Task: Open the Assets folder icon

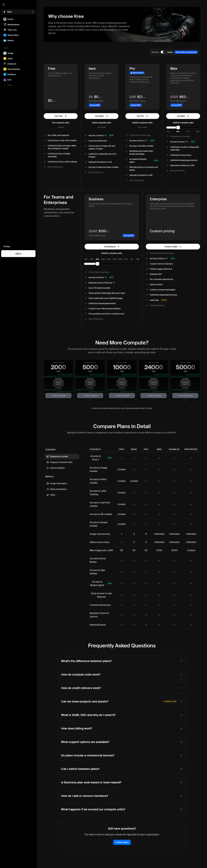Action: (5, 40)
